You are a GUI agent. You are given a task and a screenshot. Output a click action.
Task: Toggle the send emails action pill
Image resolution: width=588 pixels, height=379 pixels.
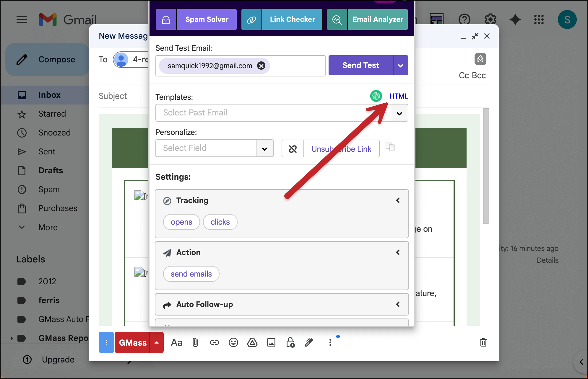tap(191, 274)
